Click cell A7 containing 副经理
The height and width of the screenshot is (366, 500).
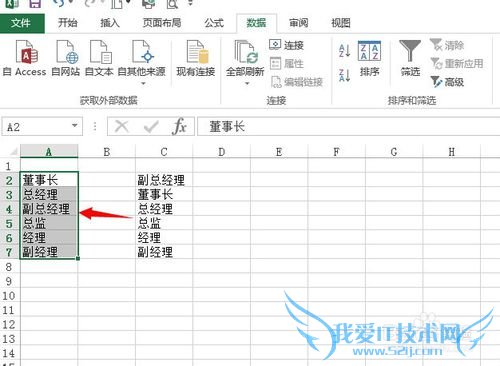[49, 252]
